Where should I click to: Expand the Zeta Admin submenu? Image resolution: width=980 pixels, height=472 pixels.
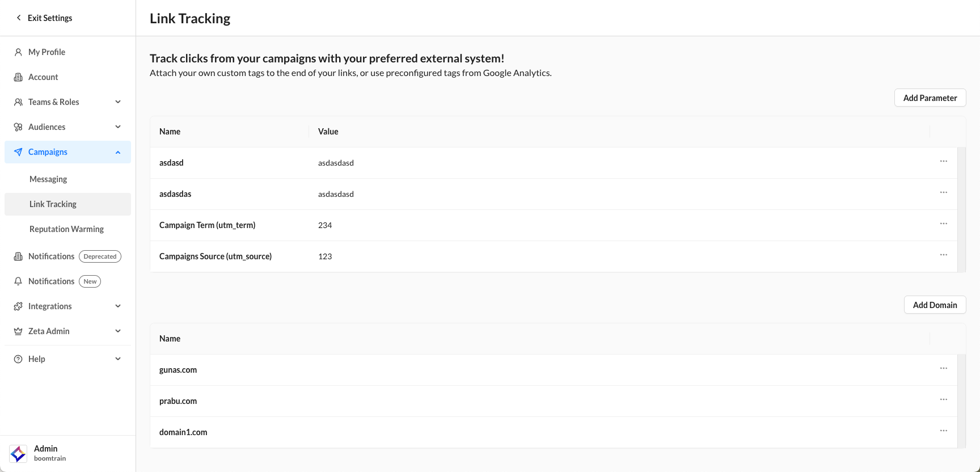tap(118, 331)
